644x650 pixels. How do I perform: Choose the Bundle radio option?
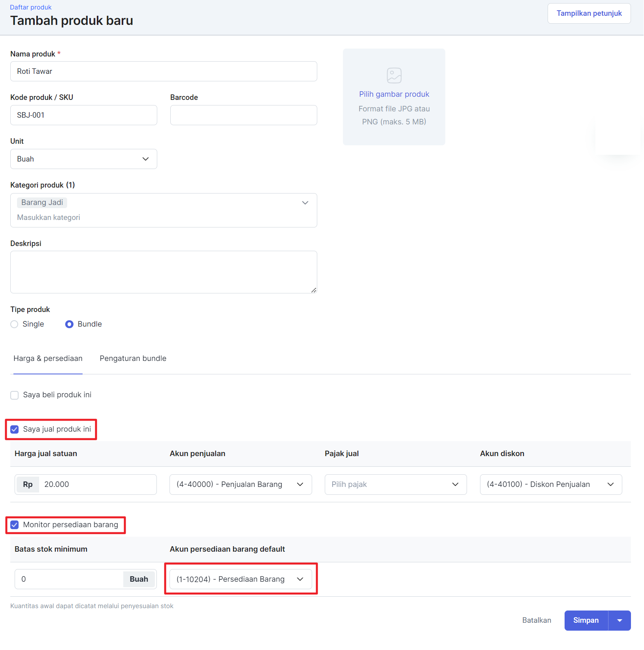pyautogui.click(x=69, y=324)
